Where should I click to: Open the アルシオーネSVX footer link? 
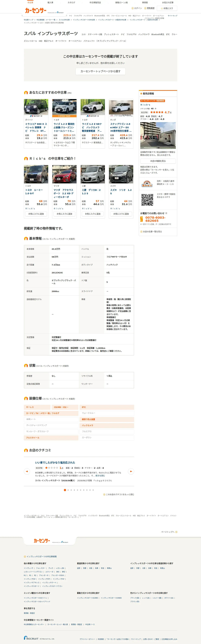pos(57,575)
